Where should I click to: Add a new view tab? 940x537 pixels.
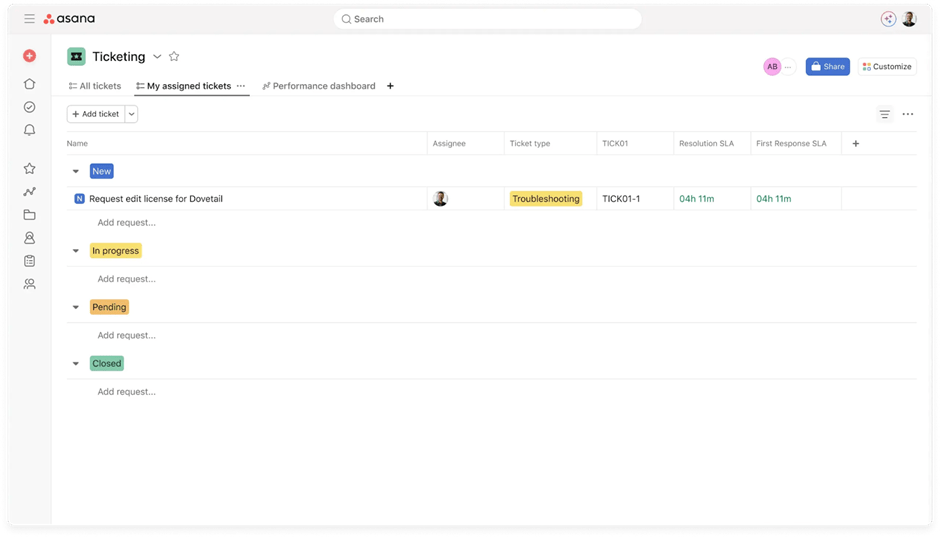[390, 86]
